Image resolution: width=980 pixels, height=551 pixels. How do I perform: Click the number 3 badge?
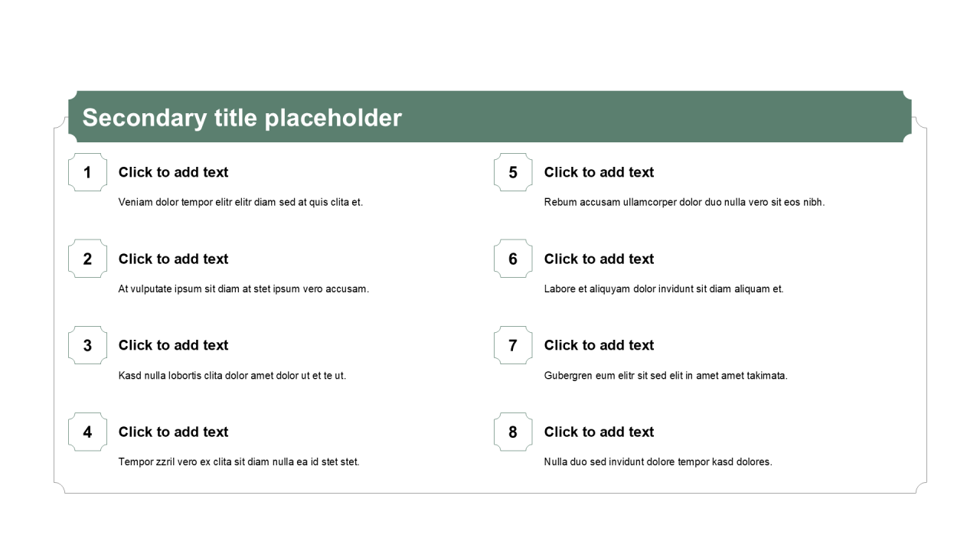click(x=87, y=345)
